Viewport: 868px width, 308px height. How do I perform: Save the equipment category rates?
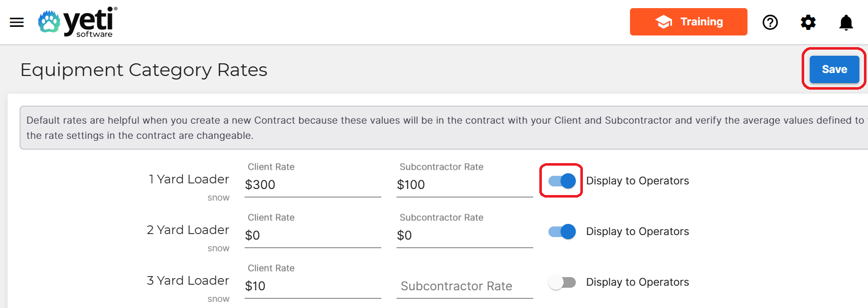pyautogui.click(x=834, y=69)
